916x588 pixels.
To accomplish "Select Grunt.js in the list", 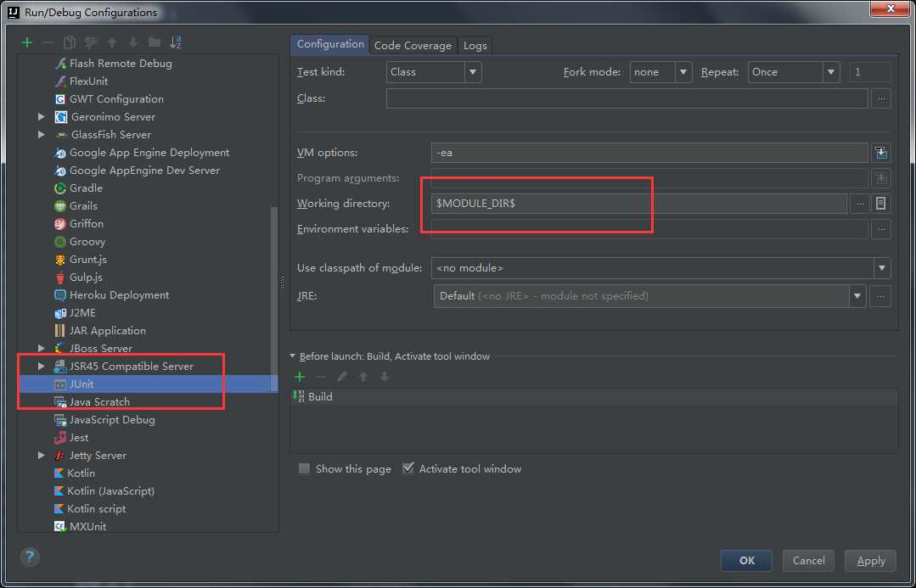I will pos(87,260).
